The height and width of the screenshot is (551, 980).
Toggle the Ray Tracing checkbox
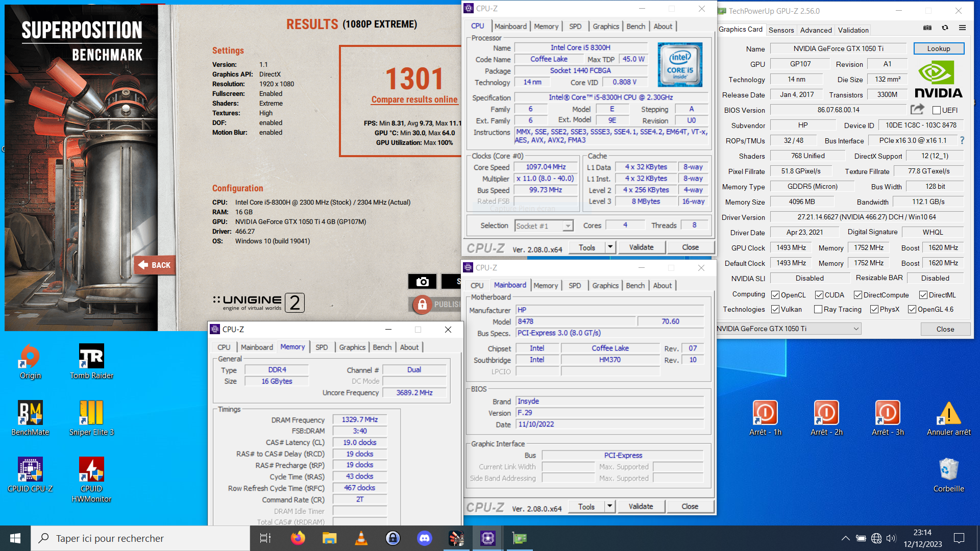pyautogui.click(x=818, y=309)
